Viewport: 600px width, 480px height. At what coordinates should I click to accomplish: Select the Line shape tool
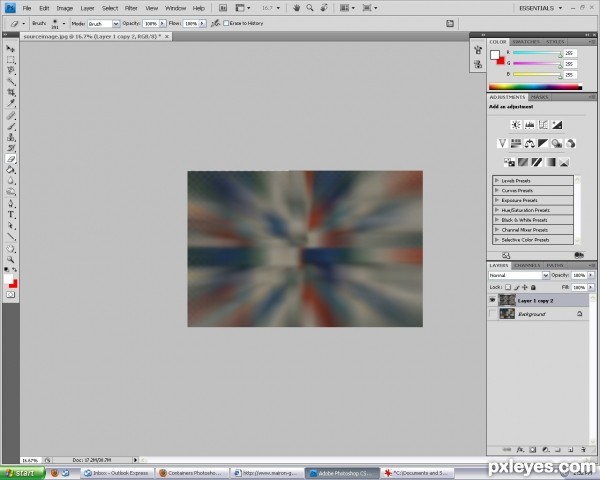[11, 237]
